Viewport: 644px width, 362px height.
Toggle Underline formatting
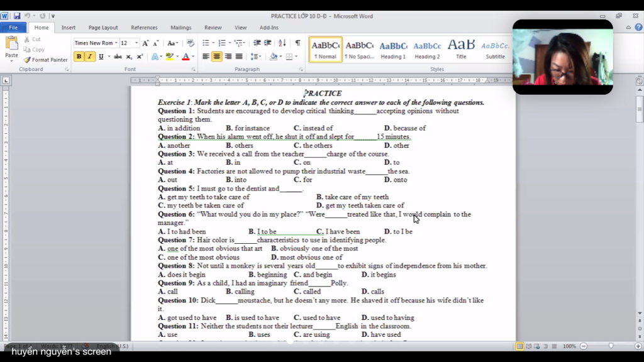[101, 57]
